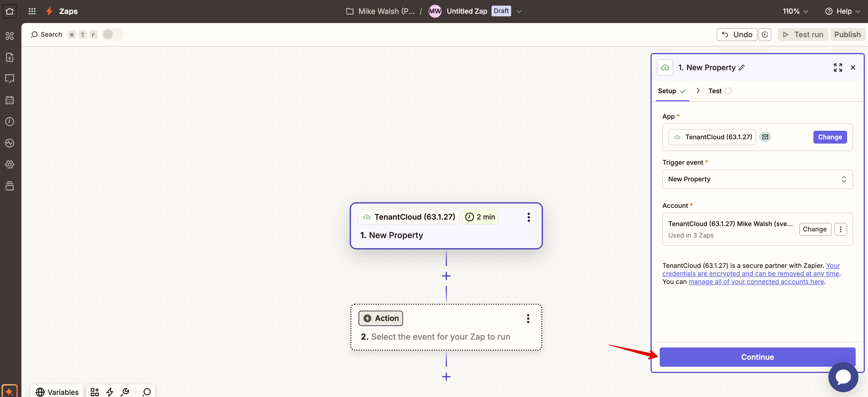
Task: Open the versions stack sidebar icon
Action: [9, 186]
